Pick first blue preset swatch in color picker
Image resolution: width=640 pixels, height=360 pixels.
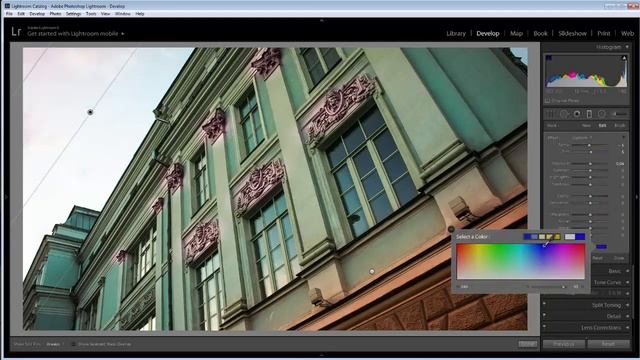coord(527,237)
